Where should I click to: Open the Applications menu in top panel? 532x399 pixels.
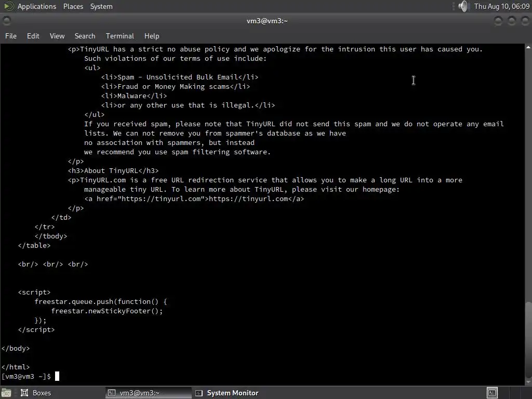coord(37,6)
